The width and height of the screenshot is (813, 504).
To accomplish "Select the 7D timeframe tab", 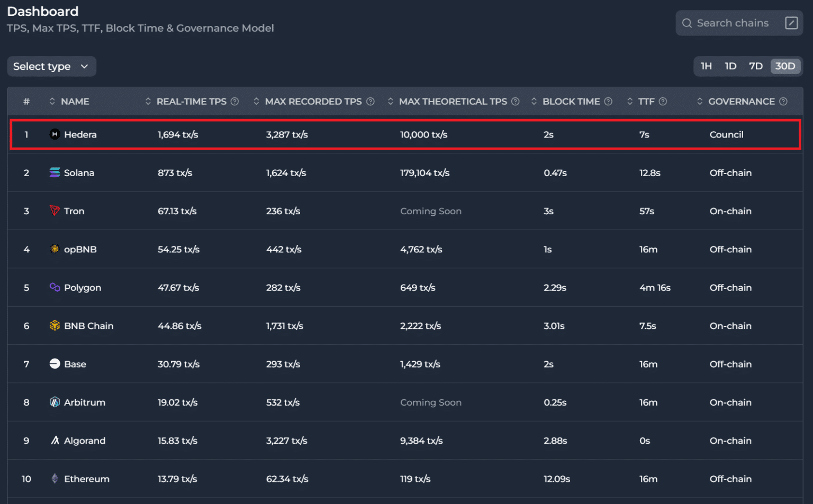I will coord(755,66).
